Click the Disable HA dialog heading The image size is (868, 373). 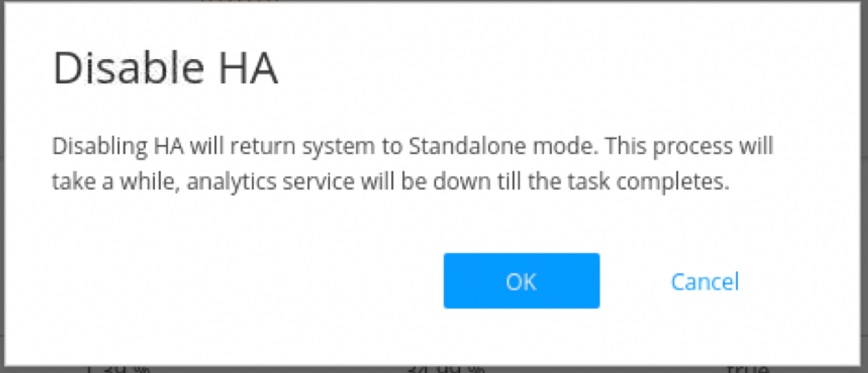[165, 68]
